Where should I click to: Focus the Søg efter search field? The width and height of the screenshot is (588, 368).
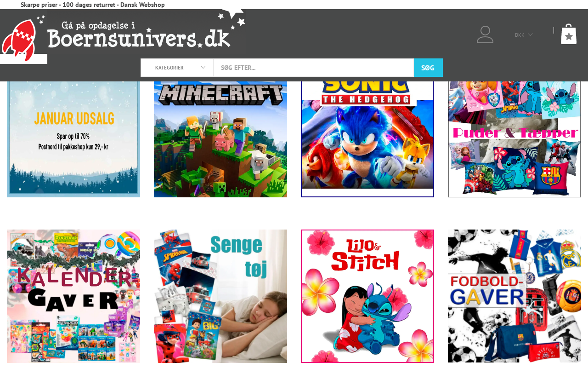(x=314, y=68)
